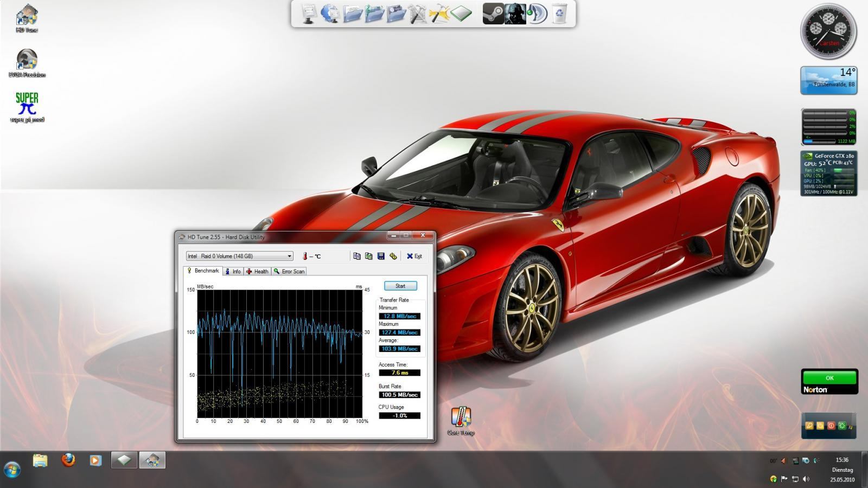Viewport: 868px width, 488px height.
Task: Open the HD Tune desktop shortcut
Action: pyautogui.click(x=27, y=18)
